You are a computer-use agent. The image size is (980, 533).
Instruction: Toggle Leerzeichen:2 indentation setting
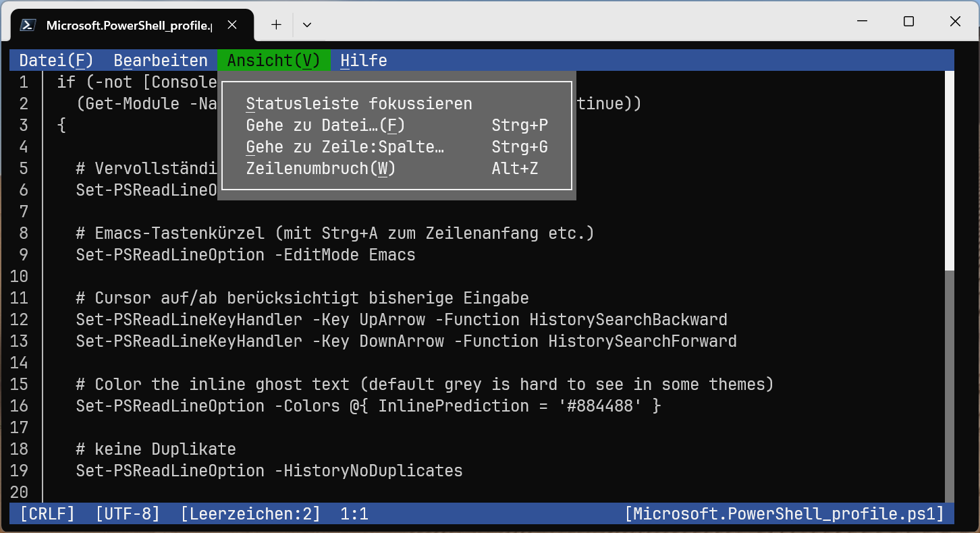[x=250, y=514]
